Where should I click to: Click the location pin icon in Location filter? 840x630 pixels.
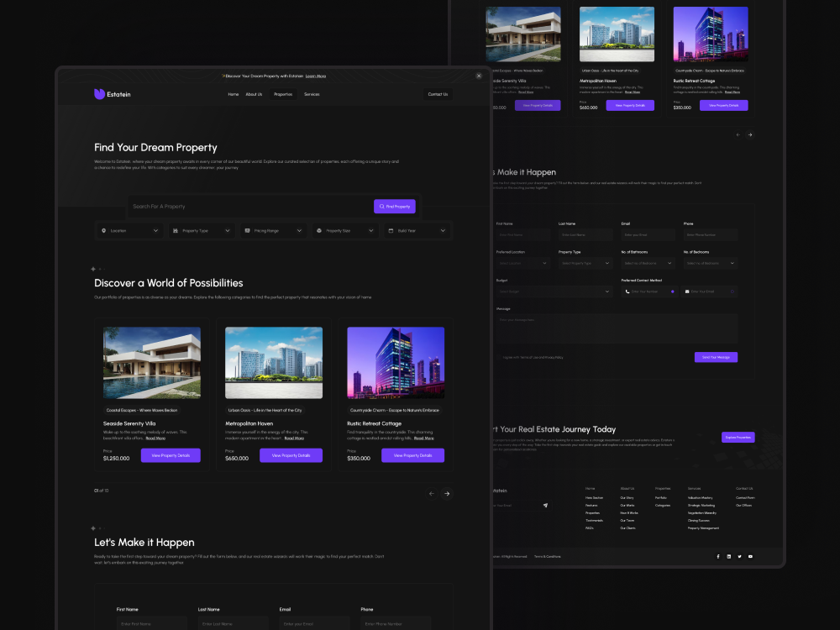point(105,230)
